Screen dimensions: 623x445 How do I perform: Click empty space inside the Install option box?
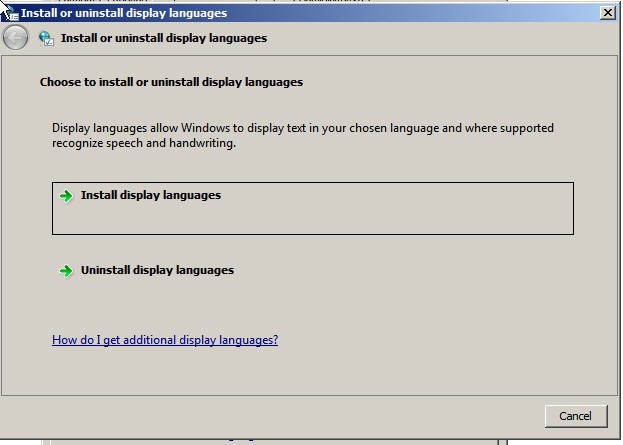(400, 215)
